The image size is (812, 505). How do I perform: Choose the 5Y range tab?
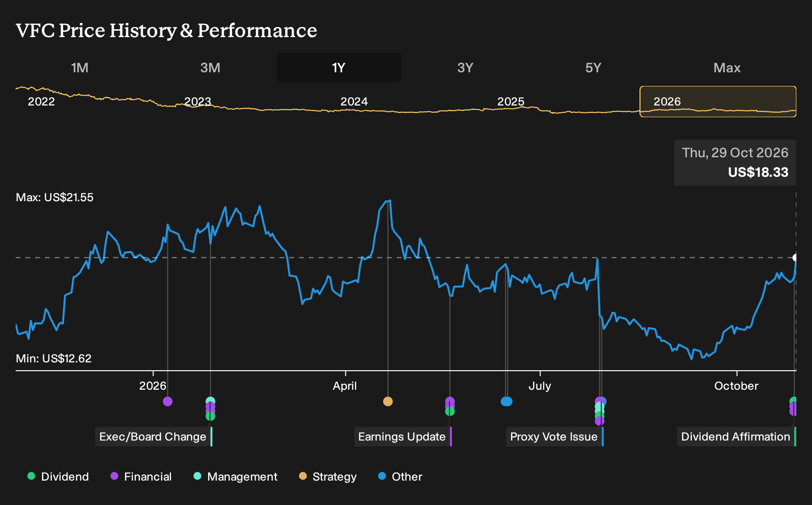click(593, 67)
